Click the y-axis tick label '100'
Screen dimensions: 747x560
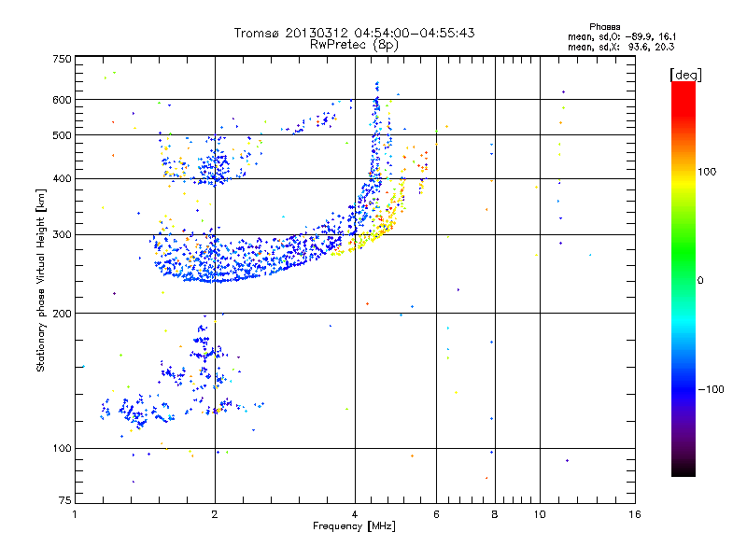(62, 448)
